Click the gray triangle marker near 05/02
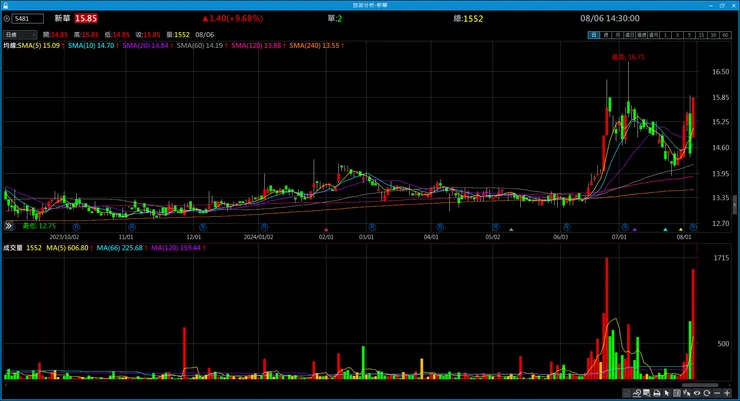This screenshot has height=401, width=740. click(511, 230)
